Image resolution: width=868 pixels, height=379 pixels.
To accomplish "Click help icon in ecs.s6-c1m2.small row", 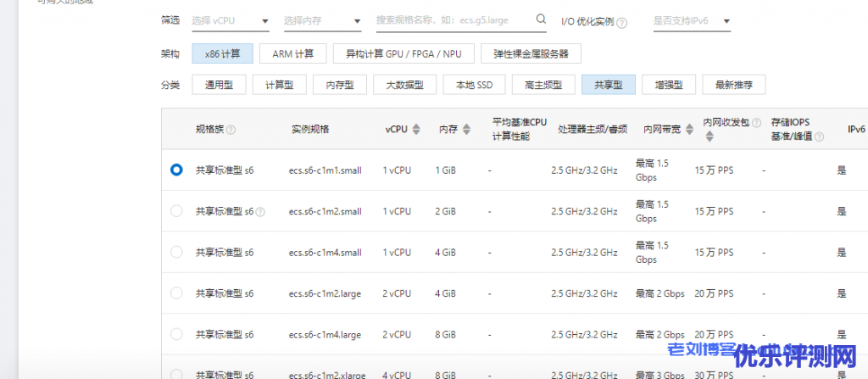I will pos(260,212).
